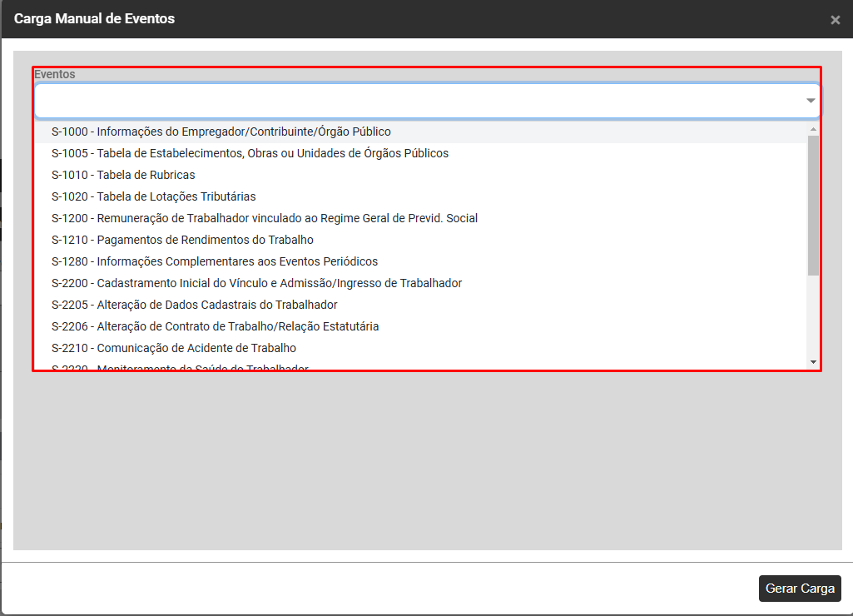The height and width of the screenshot is (616, 853).
Task: Click the event list scrollbar thumb
Action: [813, 204]
